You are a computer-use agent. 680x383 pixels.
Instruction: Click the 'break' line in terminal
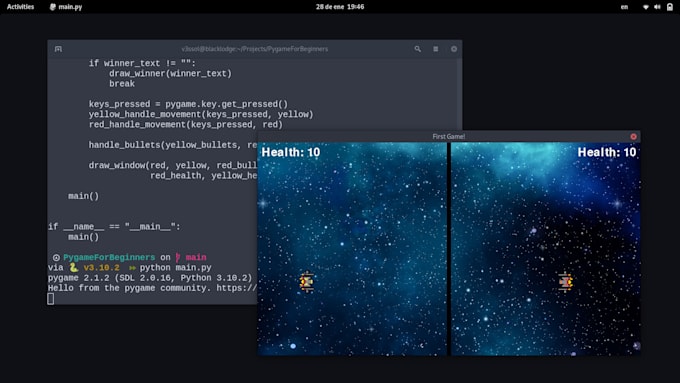pos(122,84)
